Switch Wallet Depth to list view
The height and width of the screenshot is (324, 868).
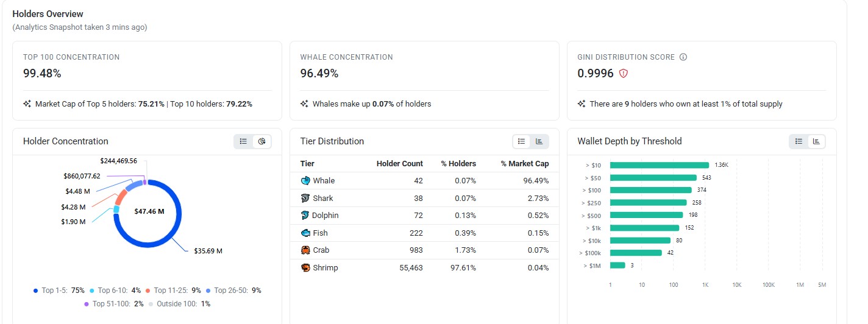799,141
